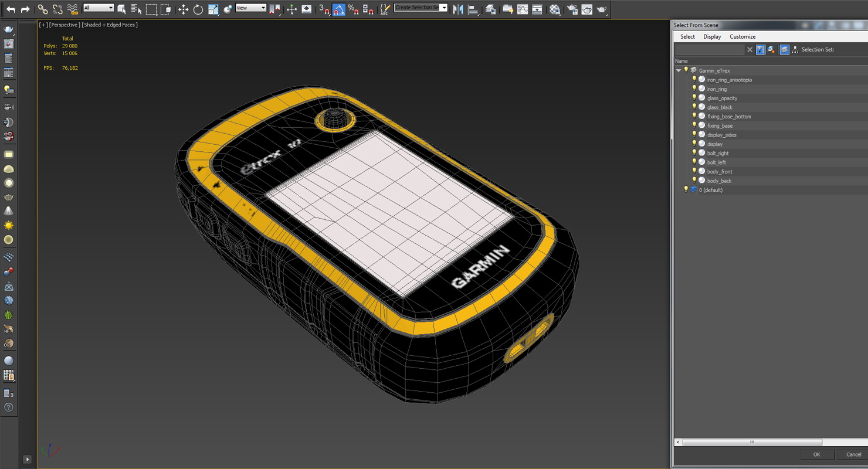Toggle the Layer Explorer icon
The width and height of the screenshot is (868, 469).
pos(490,9)
